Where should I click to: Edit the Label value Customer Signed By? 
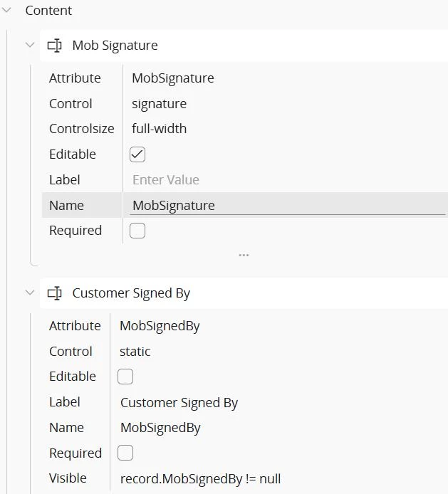179,403
